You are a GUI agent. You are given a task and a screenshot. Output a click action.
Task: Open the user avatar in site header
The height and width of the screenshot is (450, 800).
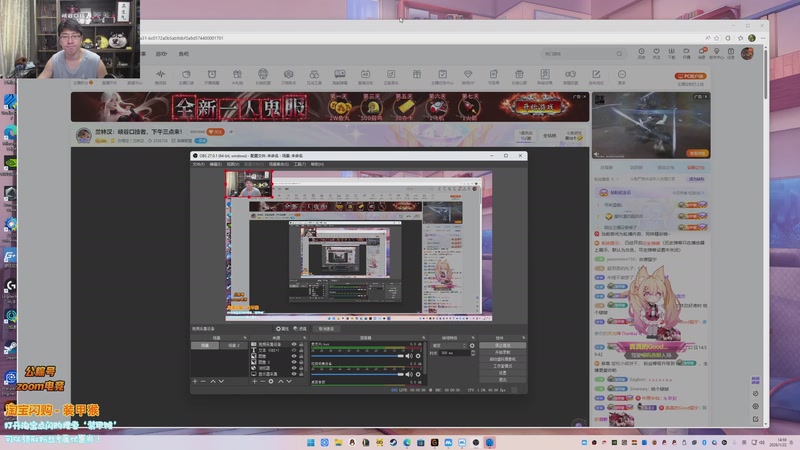pos(747,53)
